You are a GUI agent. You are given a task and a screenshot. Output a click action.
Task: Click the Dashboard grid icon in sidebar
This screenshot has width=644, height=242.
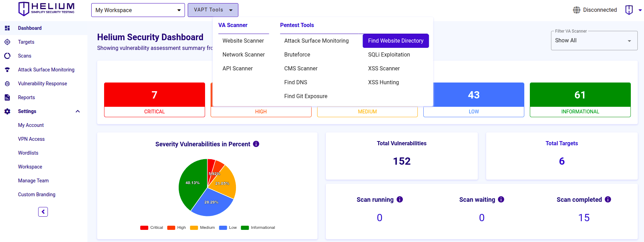(x=7, y=28)
